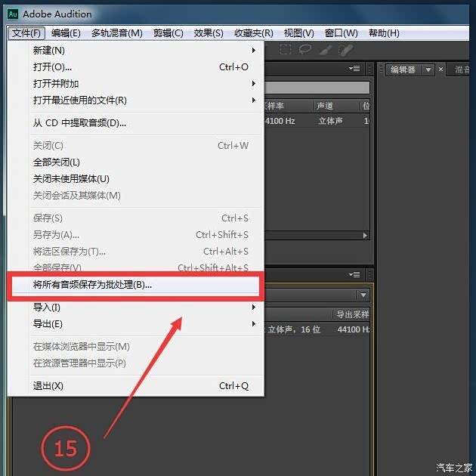
Task: Click the files panel scrollbar right arrow
Action: coord(365,235)
